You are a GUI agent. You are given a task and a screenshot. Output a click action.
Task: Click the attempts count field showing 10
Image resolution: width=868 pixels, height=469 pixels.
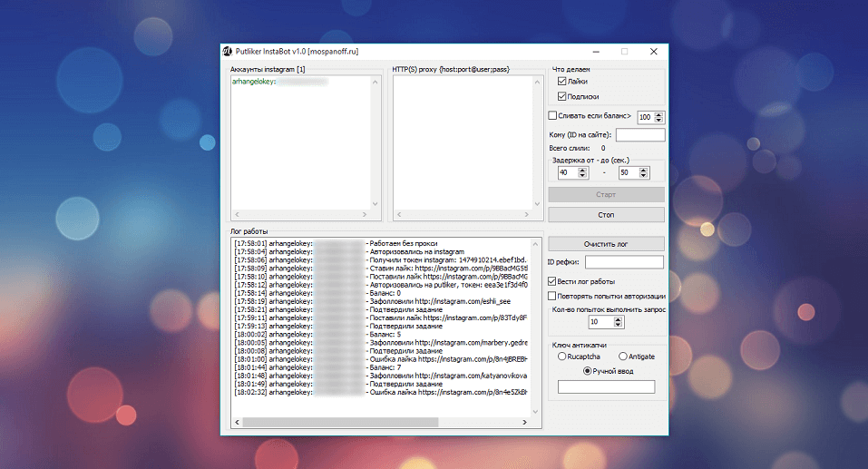coord(601,322)
